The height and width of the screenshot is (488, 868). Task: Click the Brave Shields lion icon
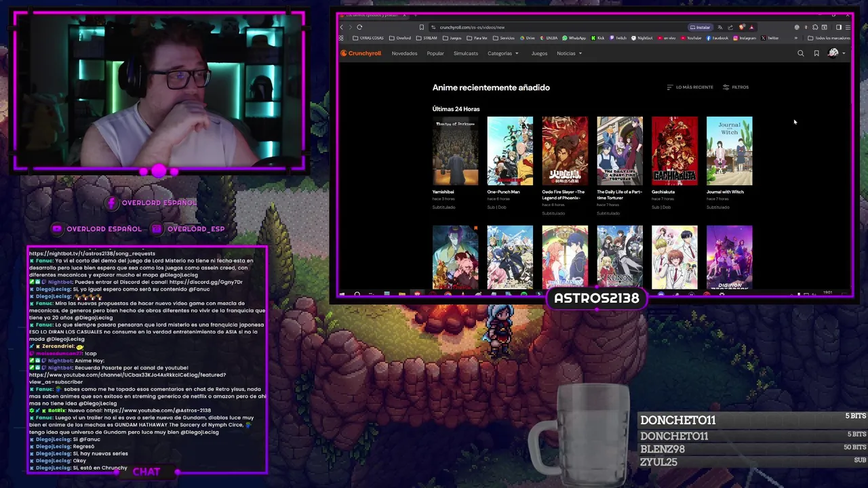click(742, 27)
